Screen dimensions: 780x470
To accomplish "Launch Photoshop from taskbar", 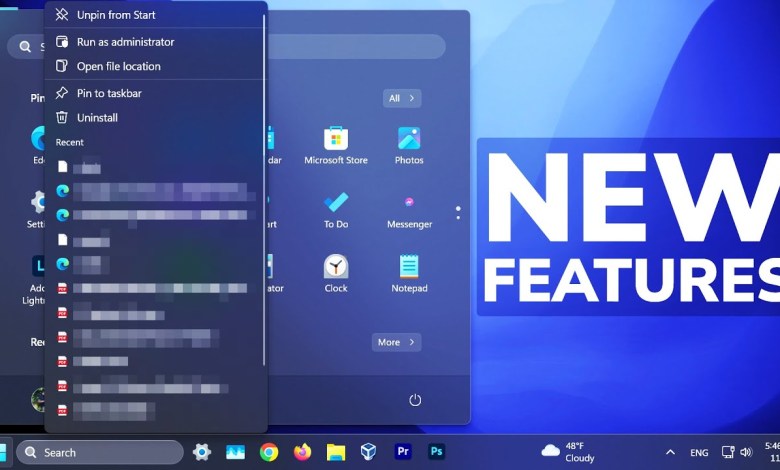I will tap(436, 452).
